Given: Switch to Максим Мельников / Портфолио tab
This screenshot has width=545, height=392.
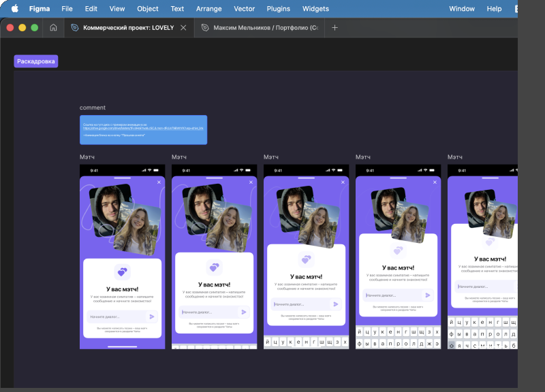Looking at the screenshot, I should (260, 28).
